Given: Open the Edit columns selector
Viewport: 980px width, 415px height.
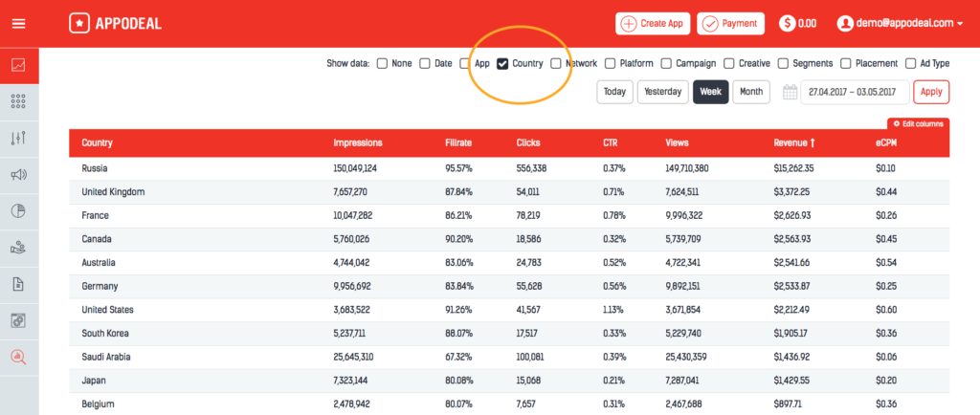Looking at the screenshot, I should click(918, 124).
